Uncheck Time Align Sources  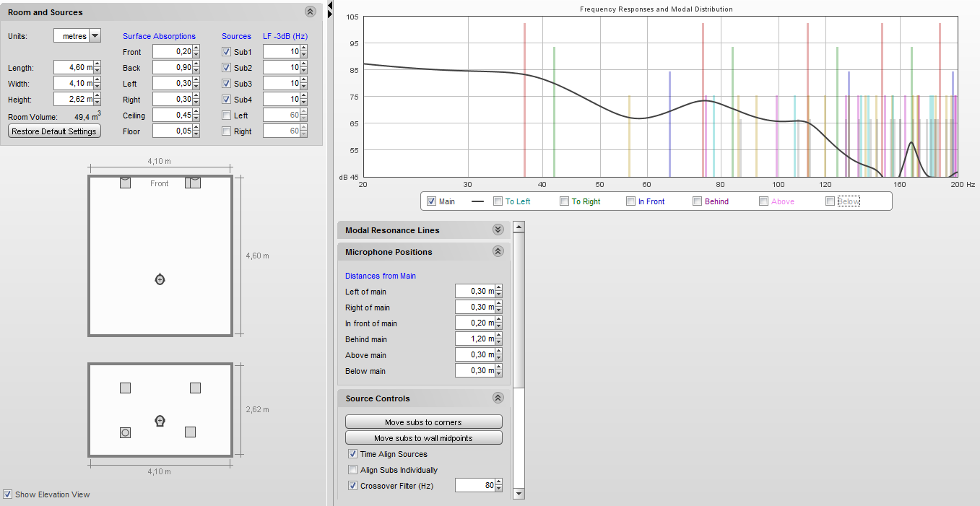352,454
